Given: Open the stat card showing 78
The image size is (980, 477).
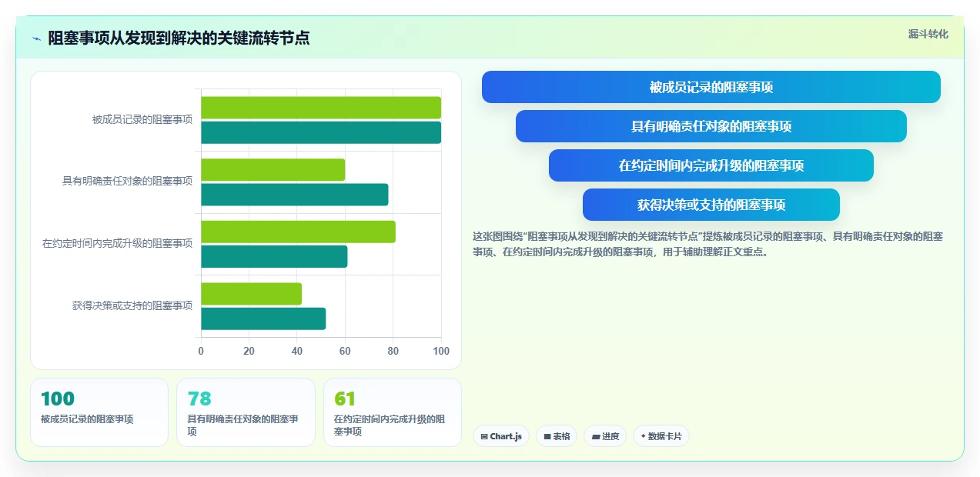Looking at the screenshot, I should (x=246, y=412).
